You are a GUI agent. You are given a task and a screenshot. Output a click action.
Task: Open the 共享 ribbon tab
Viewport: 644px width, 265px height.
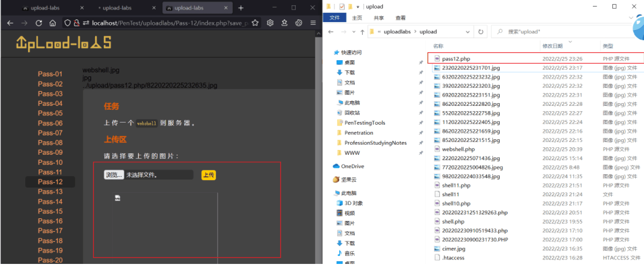[378, 18]
